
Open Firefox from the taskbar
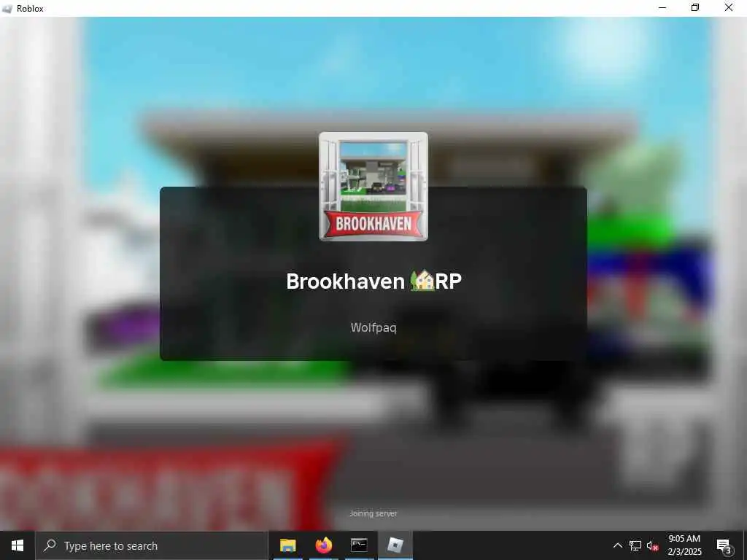pyautogui.click(x=323, y=545)
